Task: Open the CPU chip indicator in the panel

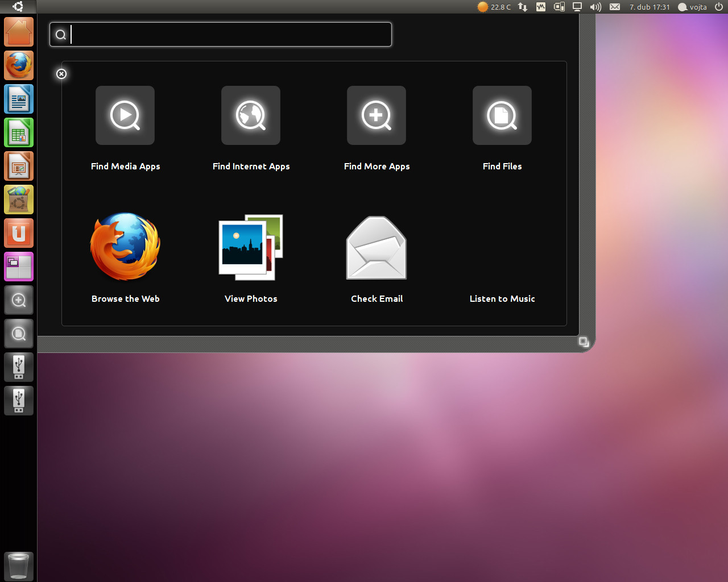Action: click(559, 7)
